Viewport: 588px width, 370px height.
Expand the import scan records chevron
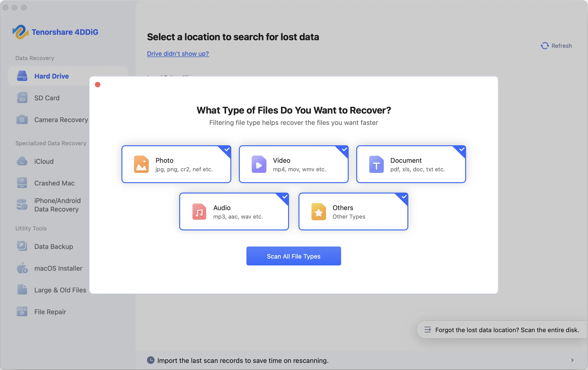click(x=572, y=360)
